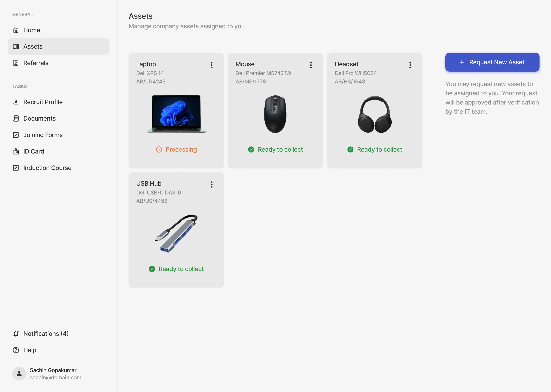
Task: Click green checkmark on Mouse card
Action: (x=251, y=149)
